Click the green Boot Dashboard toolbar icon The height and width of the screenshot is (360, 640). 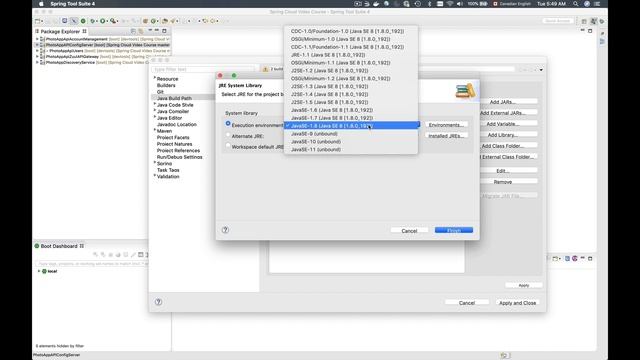click(x=83, y=21)
